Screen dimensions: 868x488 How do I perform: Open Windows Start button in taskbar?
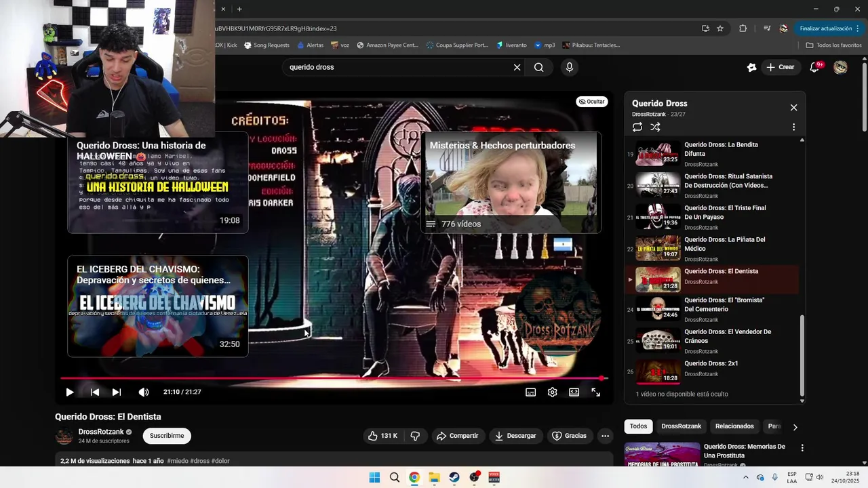(x=374, y=477)
